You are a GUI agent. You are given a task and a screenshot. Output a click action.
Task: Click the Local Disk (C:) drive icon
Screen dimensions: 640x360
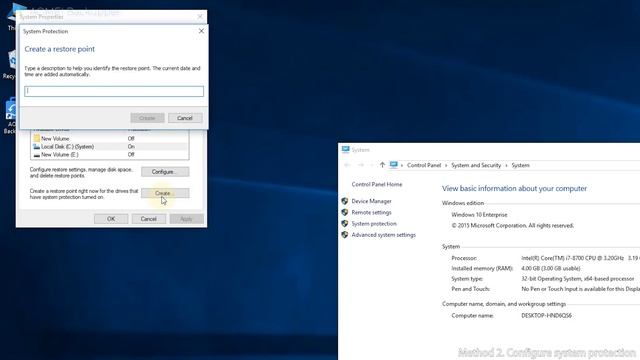point(37,147)
